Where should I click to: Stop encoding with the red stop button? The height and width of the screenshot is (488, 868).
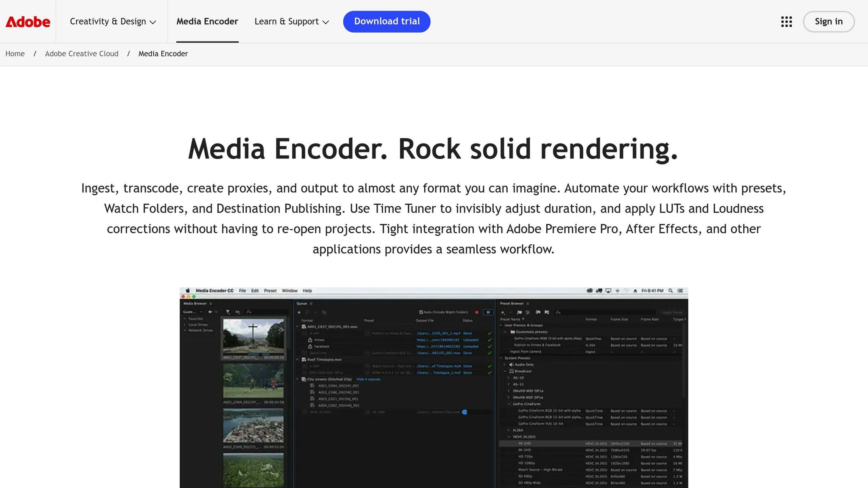(x=477, y=312)
